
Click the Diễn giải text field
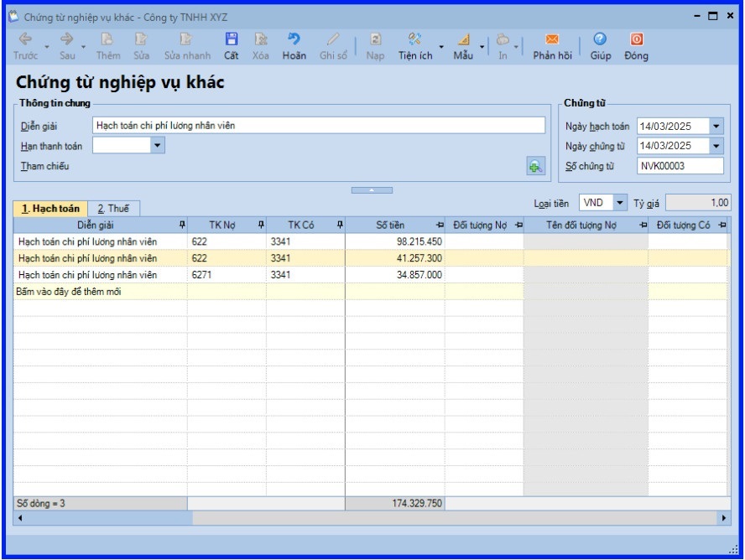point(319,125)
